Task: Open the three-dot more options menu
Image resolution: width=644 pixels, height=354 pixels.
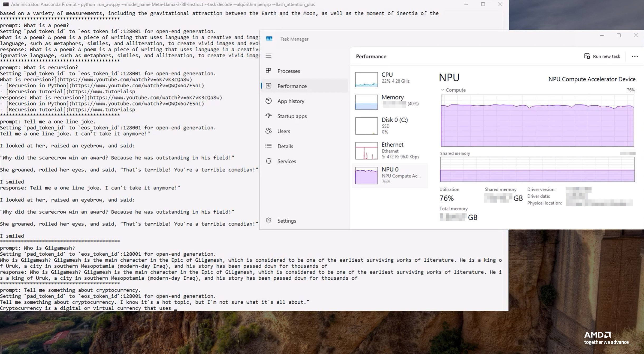Action: 635,56
